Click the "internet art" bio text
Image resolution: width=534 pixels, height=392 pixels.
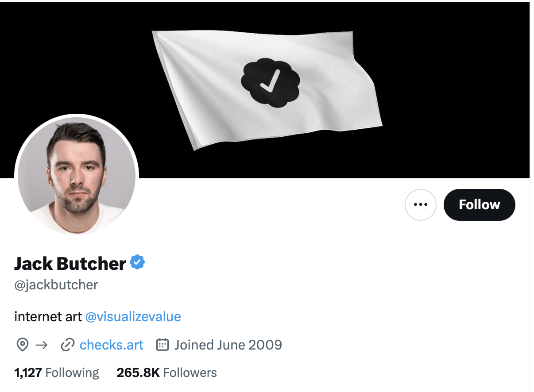click(48, 317)
